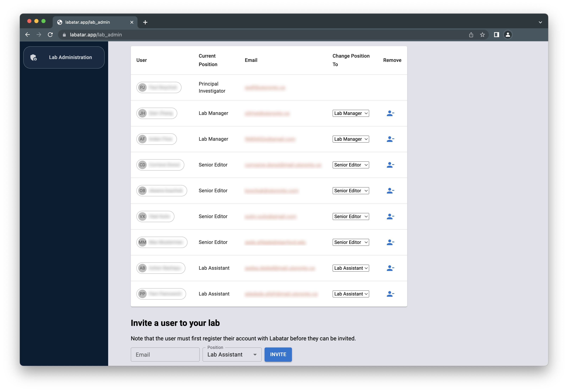Click remove icon for user AF
The image size is (568, 392).
click(x=390, y=139)
